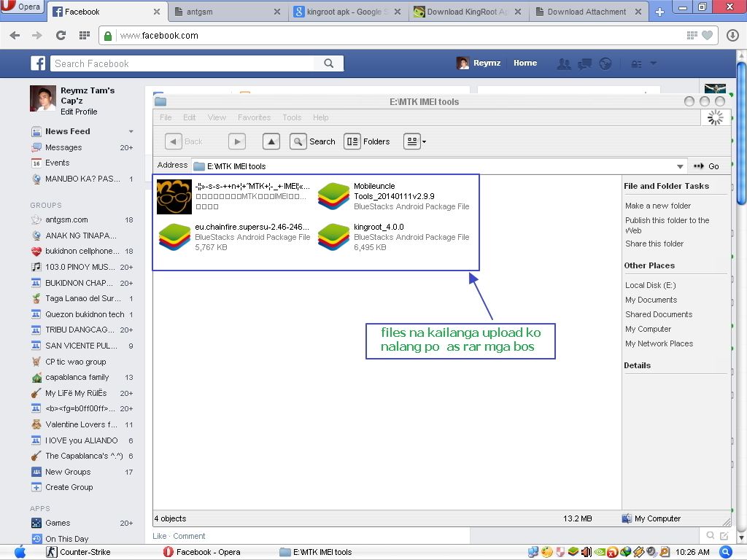Click the Go button beside address bar
The image size is (747, 560).
706,166
